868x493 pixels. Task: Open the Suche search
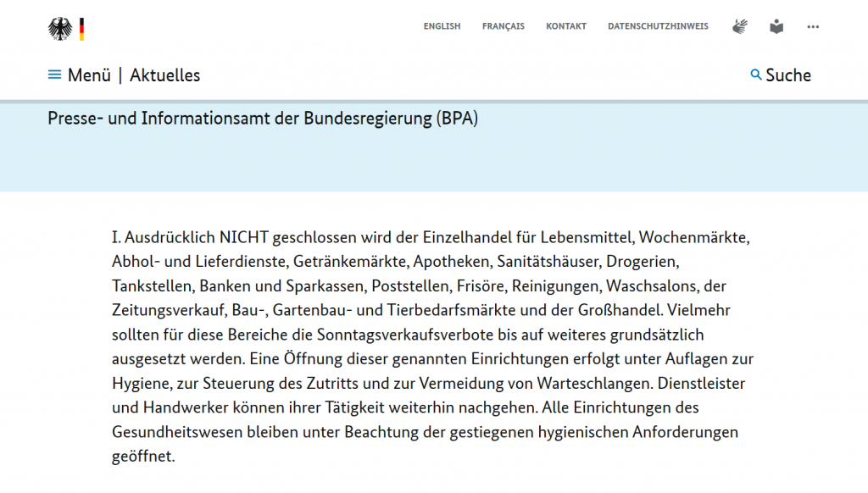tap(788, 75)
